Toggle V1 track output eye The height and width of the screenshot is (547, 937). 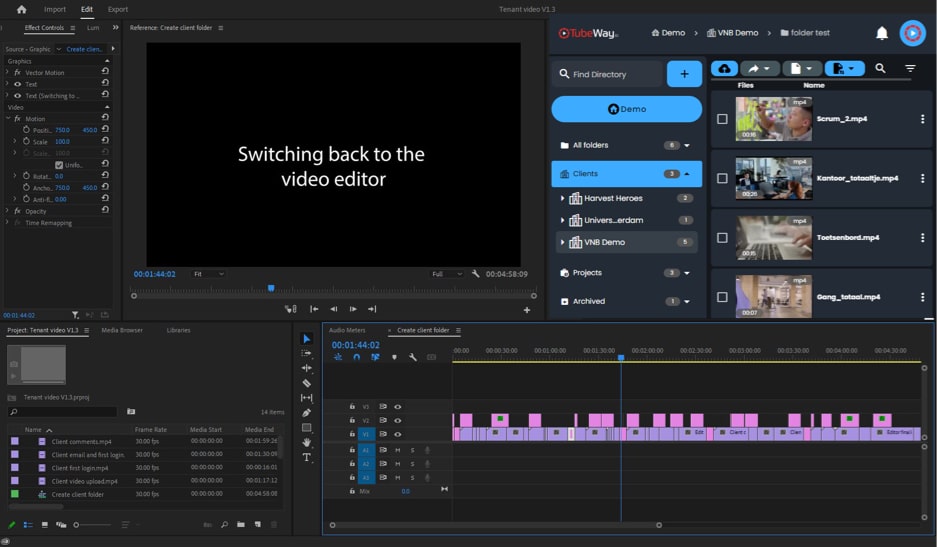click(x=397, y=434)
